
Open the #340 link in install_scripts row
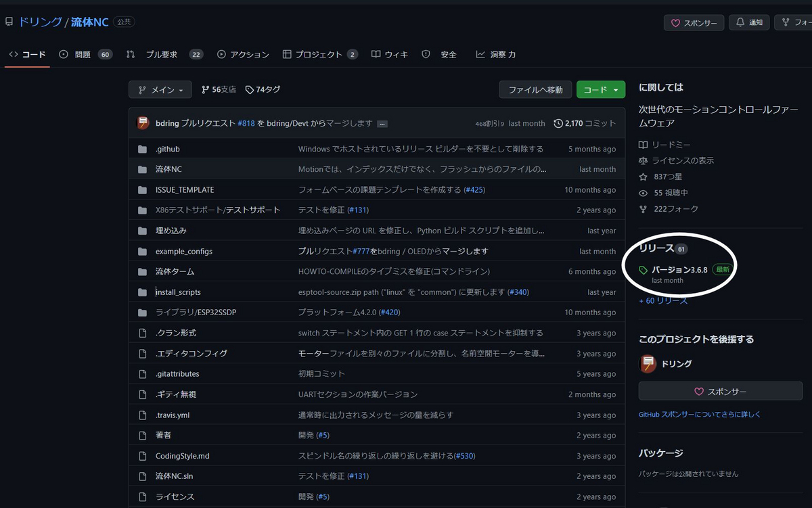point(518,292)
